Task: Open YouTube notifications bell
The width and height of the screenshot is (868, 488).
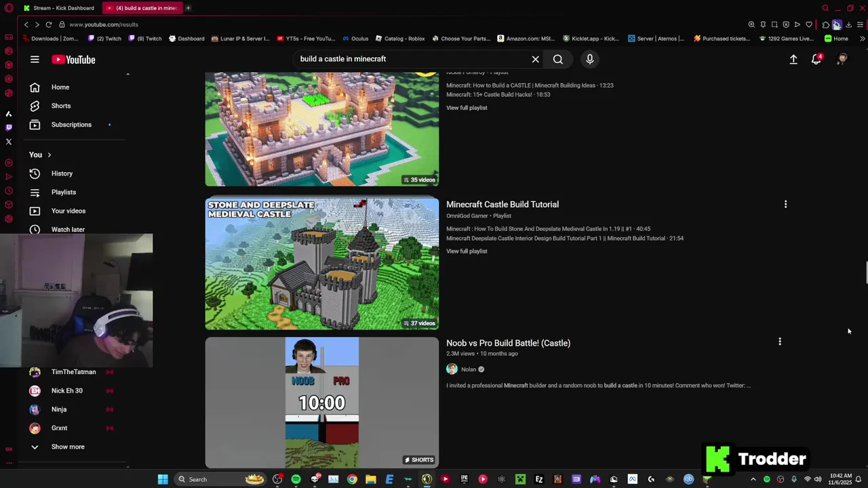Action: tap(816, 59)
